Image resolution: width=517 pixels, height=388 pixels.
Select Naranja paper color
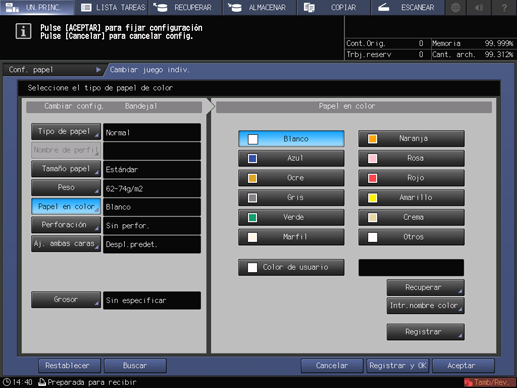411,139
